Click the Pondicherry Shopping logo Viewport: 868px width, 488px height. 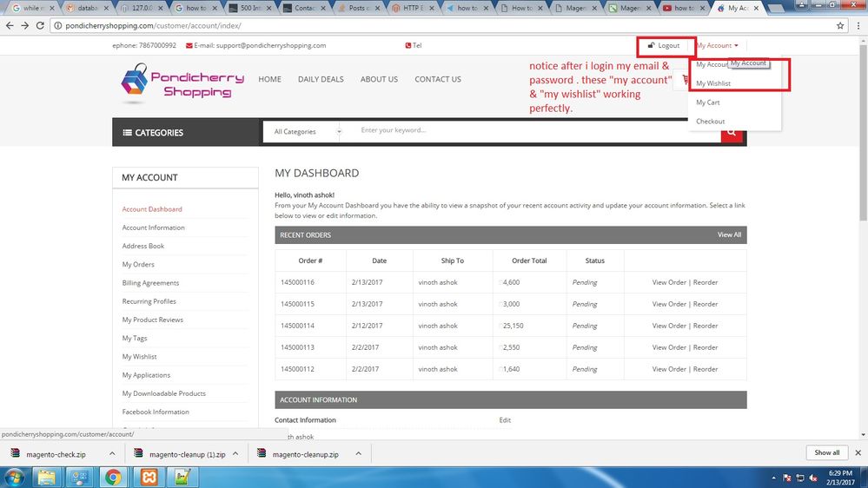pos(183,83)
